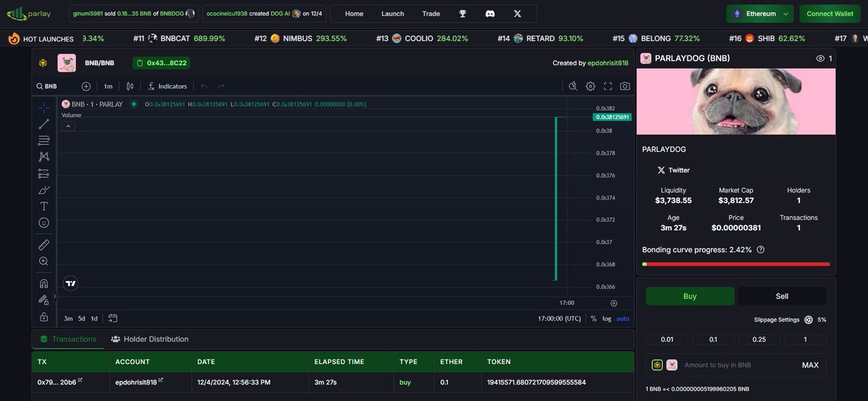This screenshot has width=868, height=401.
Task: Open the Indicators dialog
Action: [167, 86]
